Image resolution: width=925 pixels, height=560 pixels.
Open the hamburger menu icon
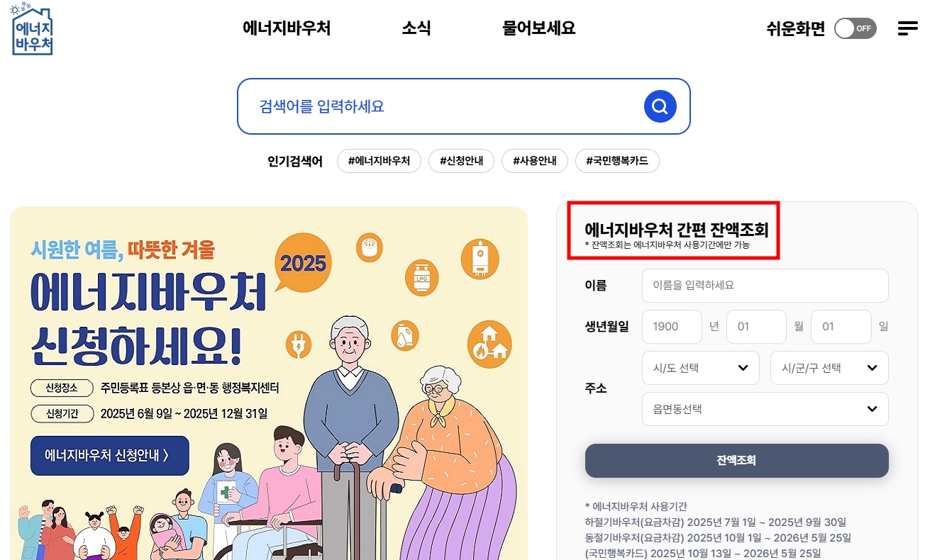click(x=907, y=28)
